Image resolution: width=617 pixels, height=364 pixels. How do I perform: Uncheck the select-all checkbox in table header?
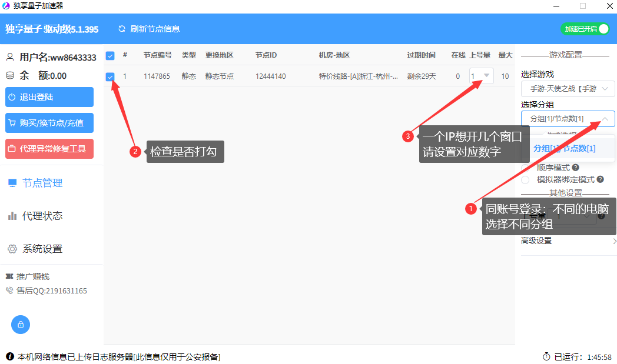(110, 55)
